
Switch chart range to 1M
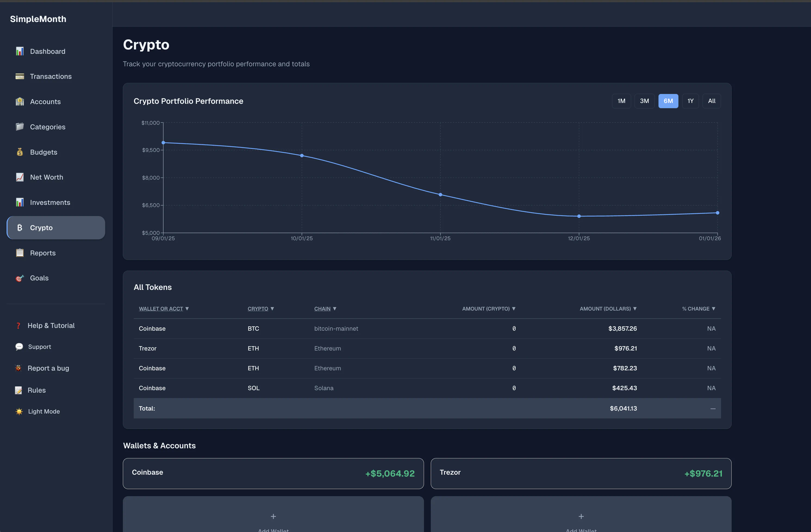(621, 101)
